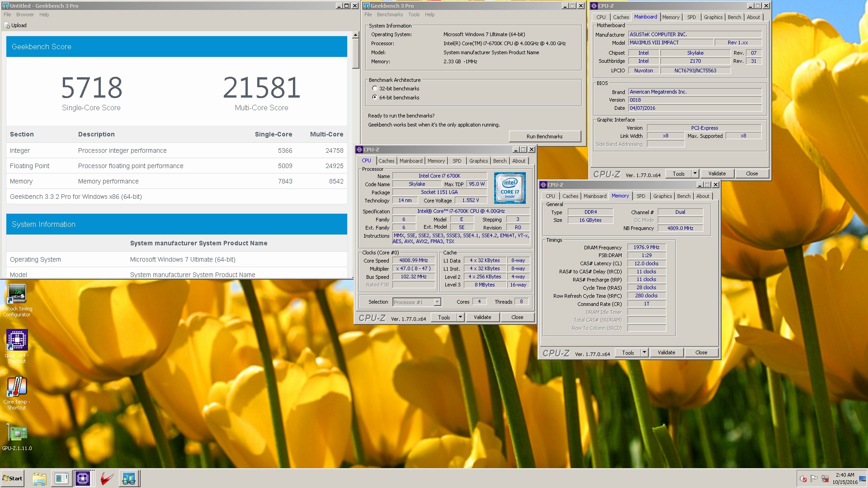
Task: Click the volume tray icon in taskbar
Action: tap(803, 479)
